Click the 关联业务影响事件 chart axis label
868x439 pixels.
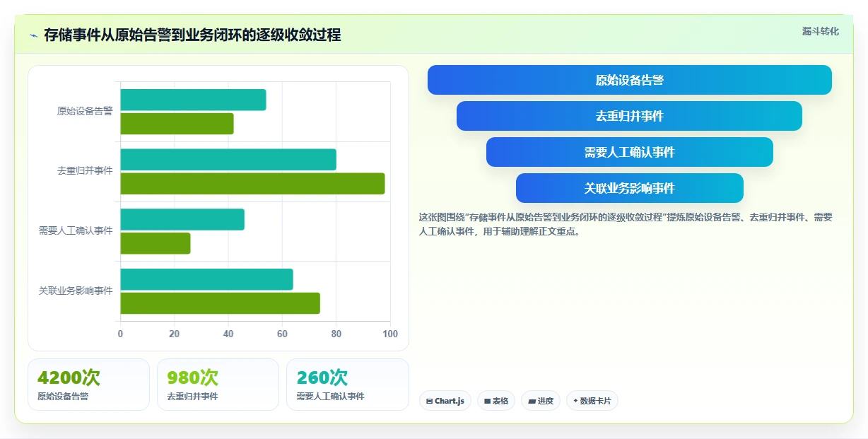tap(76, 291)
